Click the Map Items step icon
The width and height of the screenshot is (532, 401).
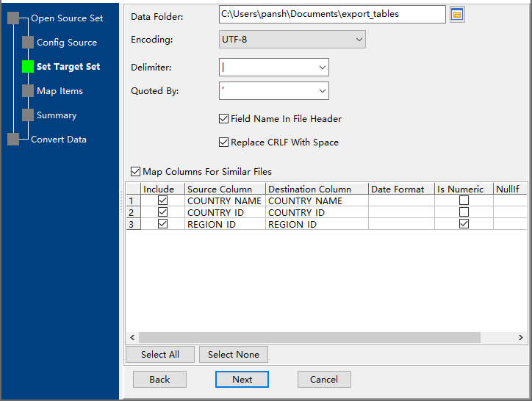tap(28, 91)
